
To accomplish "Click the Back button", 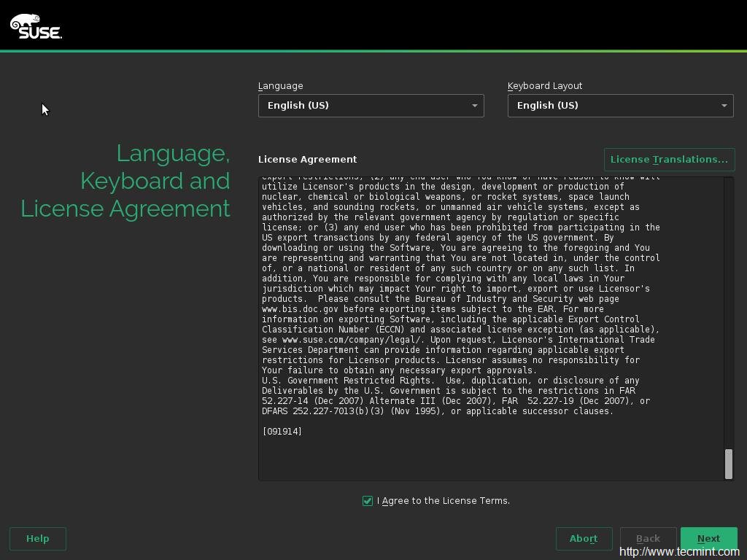I will 648,539.
